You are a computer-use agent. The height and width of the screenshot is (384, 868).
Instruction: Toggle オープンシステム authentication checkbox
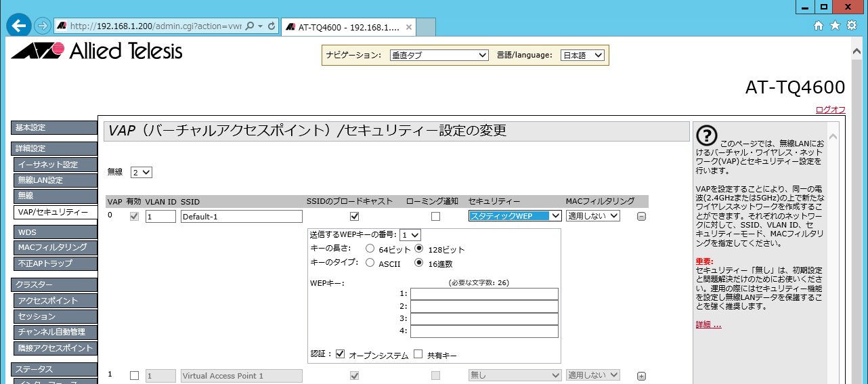[x=340, y=354]
